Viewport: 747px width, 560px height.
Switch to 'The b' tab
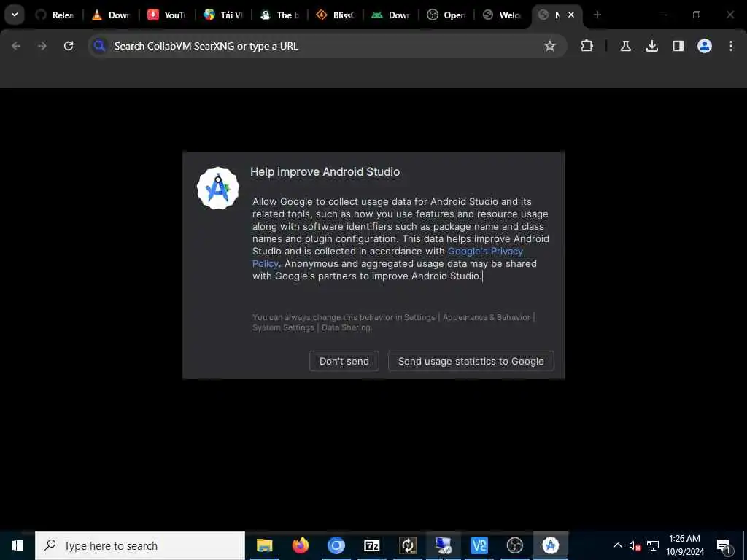(279, 15)
